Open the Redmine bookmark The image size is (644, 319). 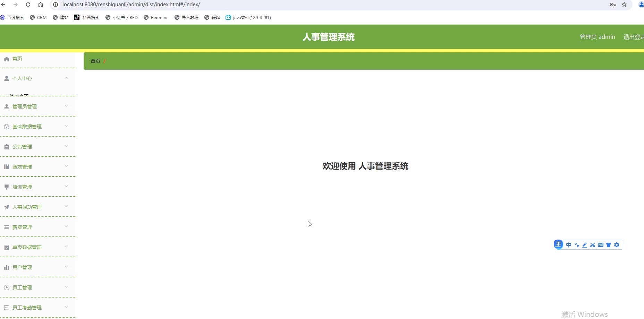[x=156, y=17]
